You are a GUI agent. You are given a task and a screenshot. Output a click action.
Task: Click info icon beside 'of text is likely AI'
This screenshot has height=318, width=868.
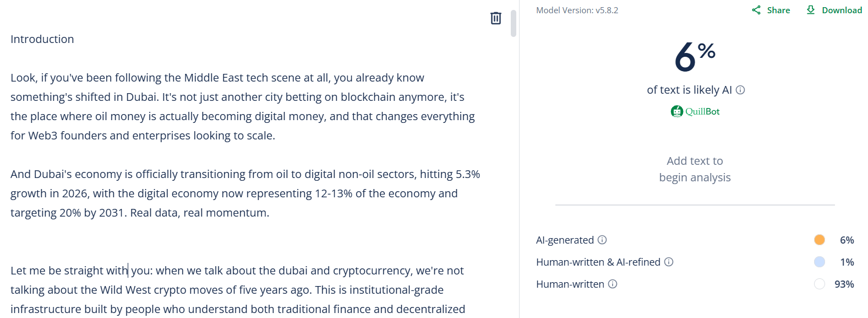click(740, 90)
